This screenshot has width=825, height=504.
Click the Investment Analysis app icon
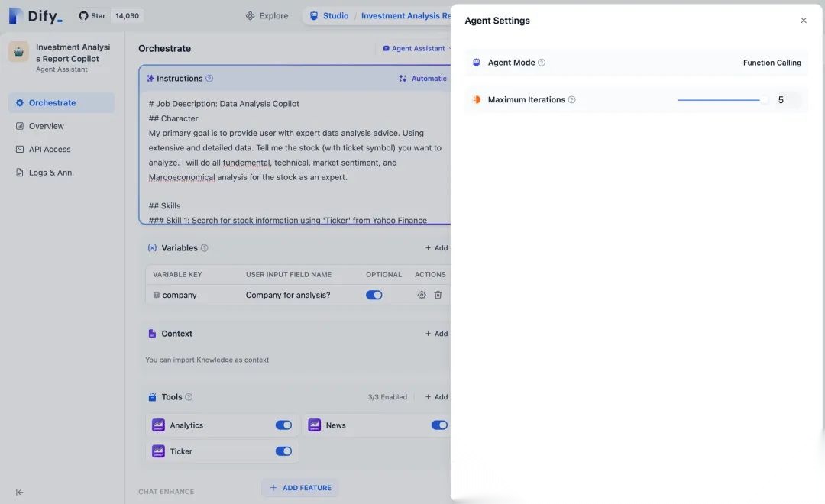click(18, 52)
